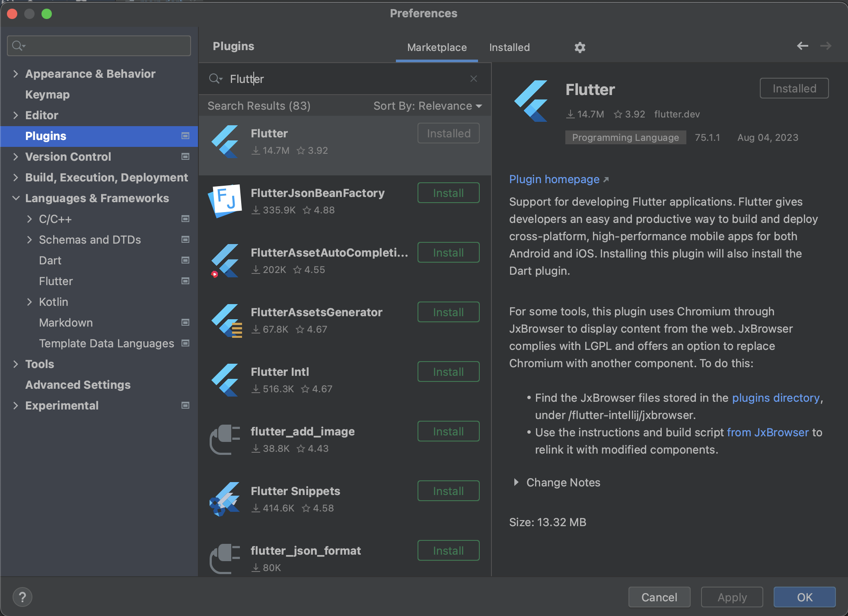Switch to the Installed tab
The height and width of the screenshot is (616, 848).
509,48
